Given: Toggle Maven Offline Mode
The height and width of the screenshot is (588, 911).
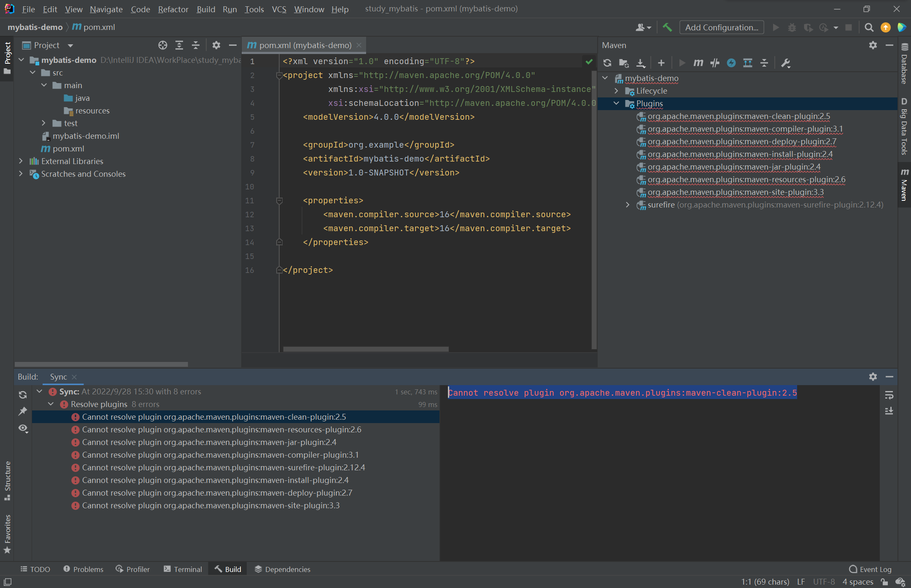Looking at the screenshot, I should coord(714,63).
